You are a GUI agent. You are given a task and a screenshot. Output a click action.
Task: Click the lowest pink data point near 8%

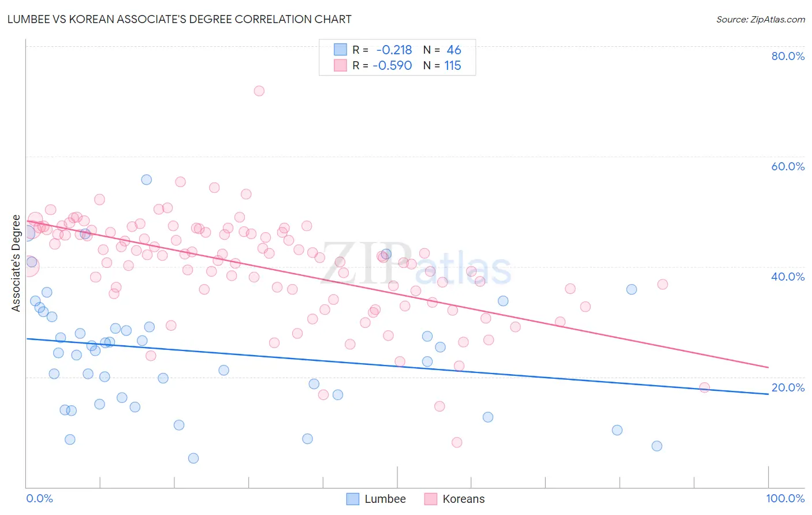(x=457, y=442)
